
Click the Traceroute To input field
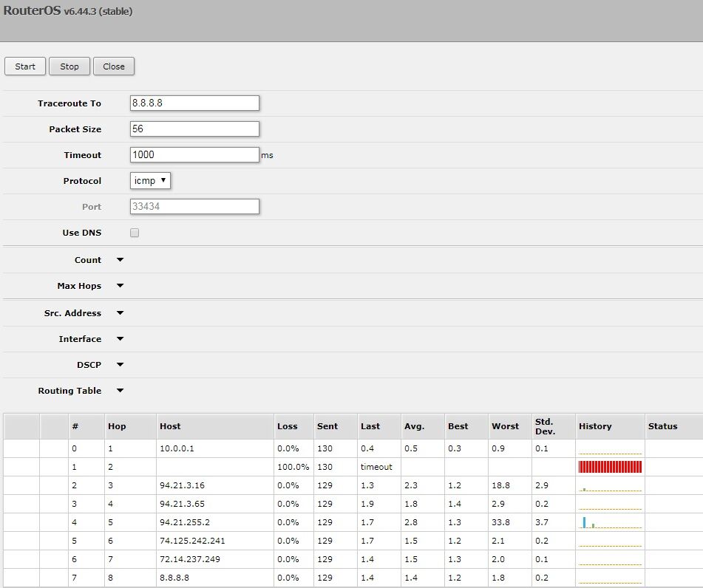194,103
